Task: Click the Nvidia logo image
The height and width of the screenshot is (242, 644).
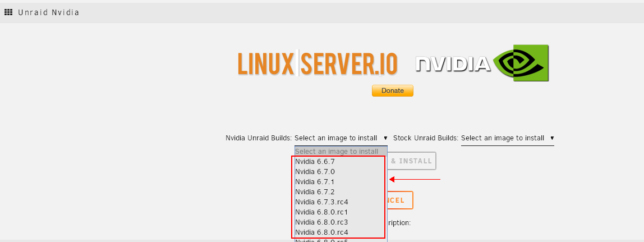Action: click(482, 63)
